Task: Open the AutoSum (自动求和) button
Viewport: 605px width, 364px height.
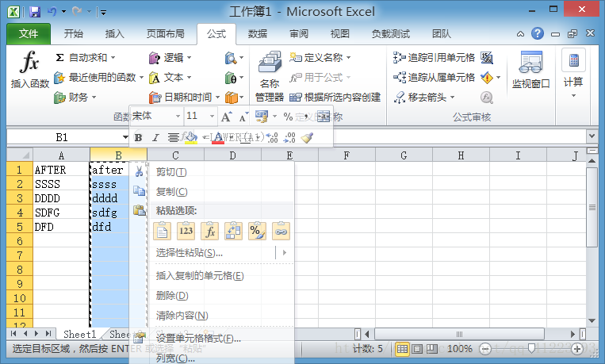Action: point(86,58)
